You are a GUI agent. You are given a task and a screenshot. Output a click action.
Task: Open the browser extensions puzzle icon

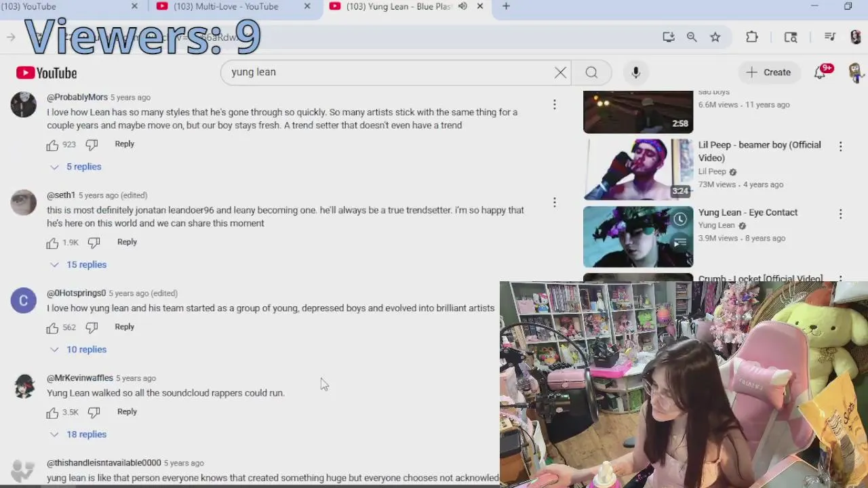tap(751, 37)
